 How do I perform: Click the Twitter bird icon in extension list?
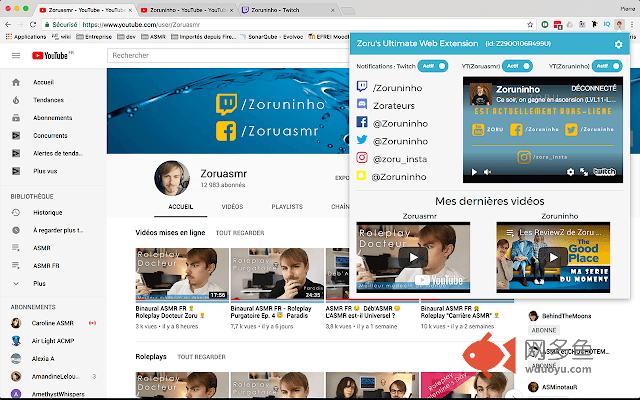pos(362,140)
